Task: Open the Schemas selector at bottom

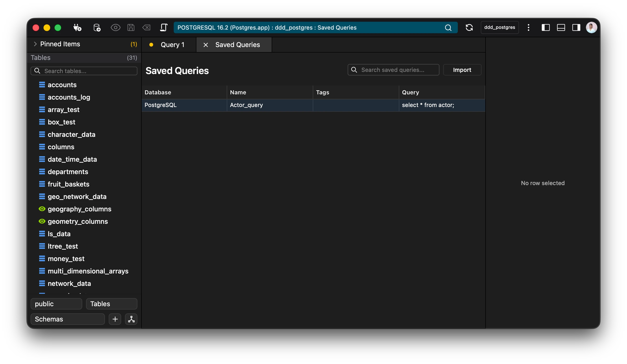Action: coord(67,319)
